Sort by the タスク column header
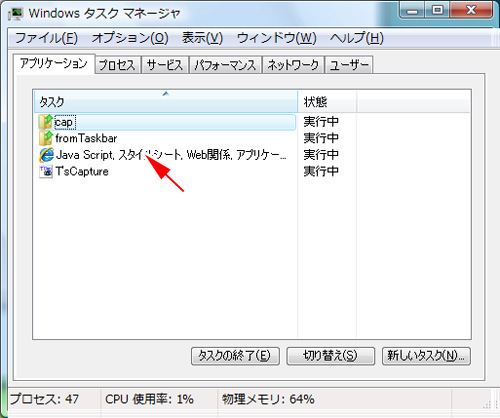The height and width of the screenshot is (418, 500). pos(166,101)
